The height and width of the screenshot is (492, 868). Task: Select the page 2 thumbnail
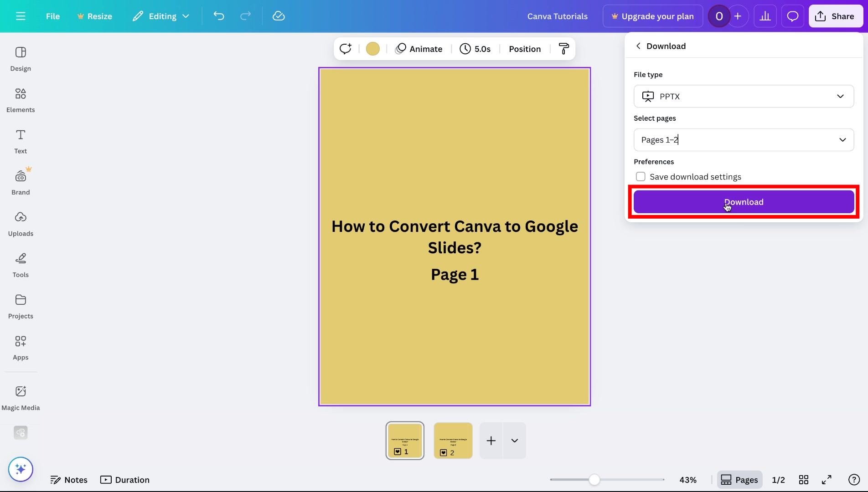coord(453,440)
